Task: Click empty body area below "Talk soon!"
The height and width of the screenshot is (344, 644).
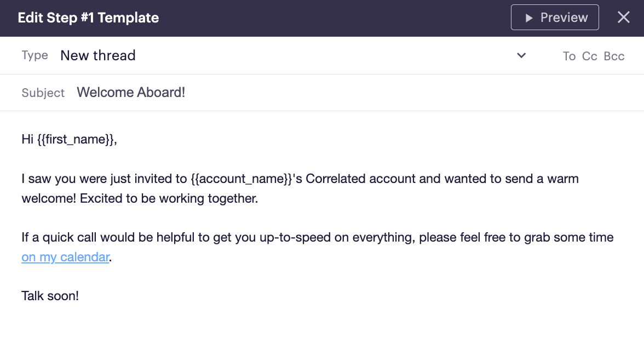Action: (322, 326)
